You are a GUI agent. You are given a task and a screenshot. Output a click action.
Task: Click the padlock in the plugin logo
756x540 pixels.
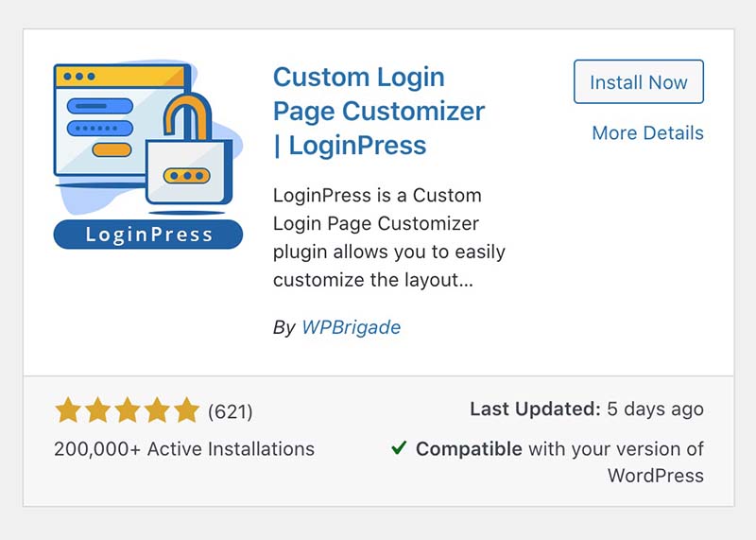(189, 150)
